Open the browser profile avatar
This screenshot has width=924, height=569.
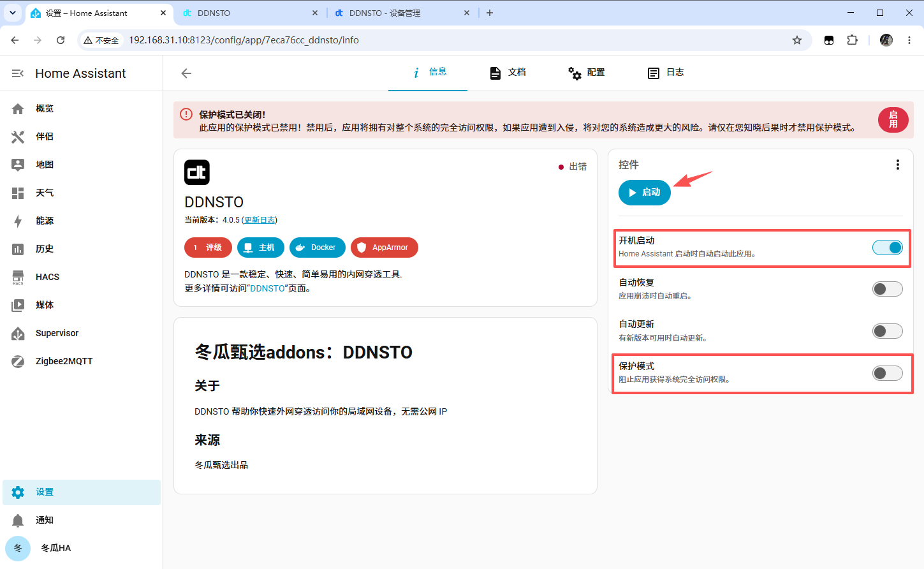pos(886,40)
